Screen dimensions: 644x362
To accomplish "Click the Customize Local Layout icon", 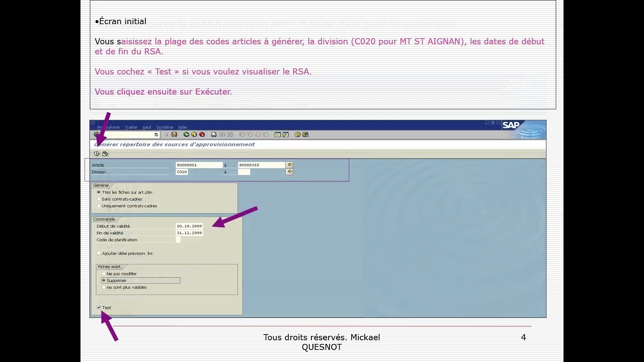I will (x=305, y=134).
